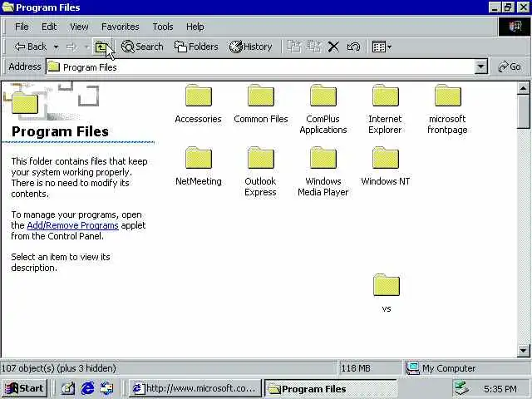Launch Outlook Express from quick launch
Image resolution: width=532 pixels, height=399 pixels.
click(106, 388)
